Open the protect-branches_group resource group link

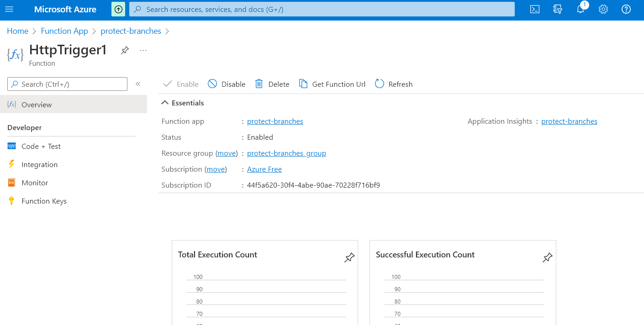(x=286, y=153)
